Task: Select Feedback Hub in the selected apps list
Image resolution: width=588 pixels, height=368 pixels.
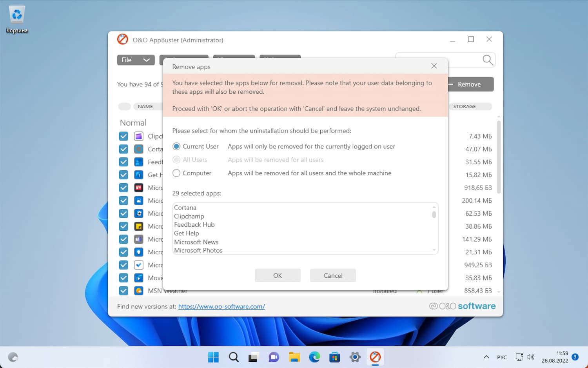Action: (194, 225)
